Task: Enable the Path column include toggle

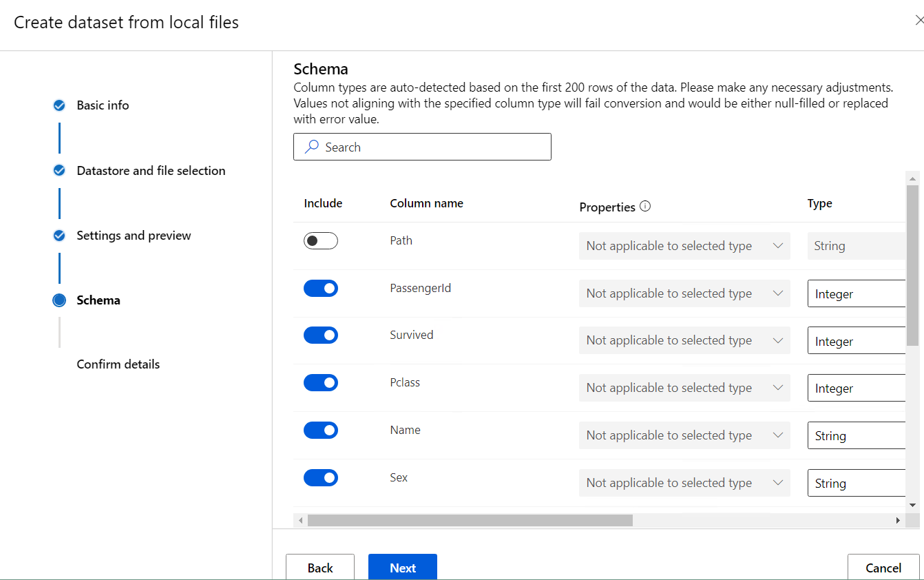Action: tap(321, 241)
